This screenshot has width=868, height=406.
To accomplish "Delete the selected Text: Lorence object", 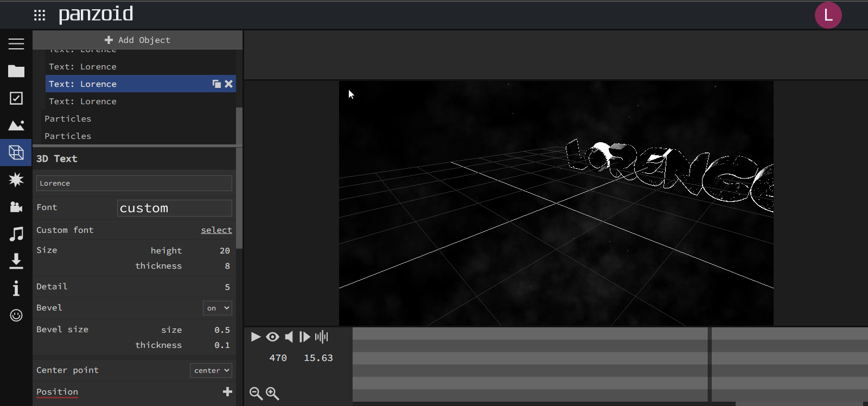I will point(229,84).
